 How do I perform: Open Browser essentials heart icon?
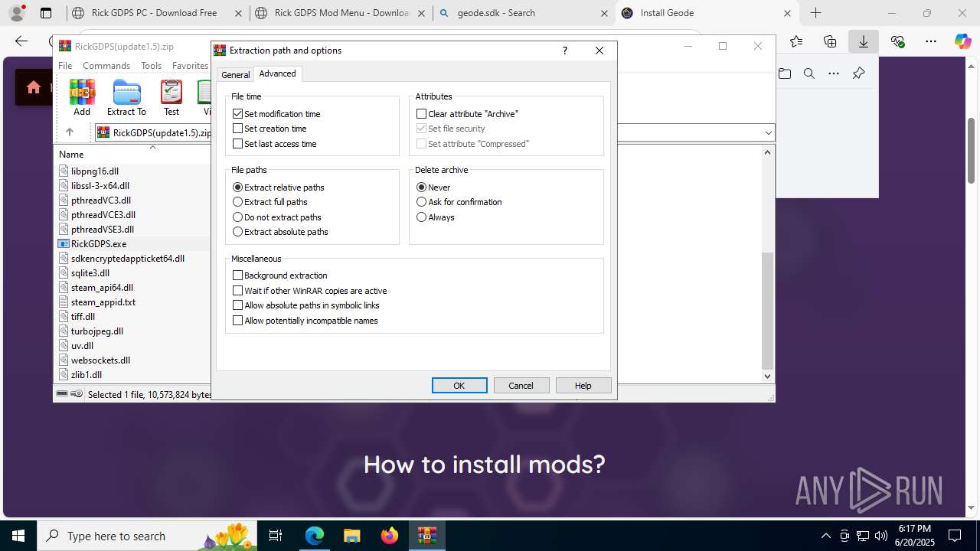pyautogui.click(x=897, y=41)
